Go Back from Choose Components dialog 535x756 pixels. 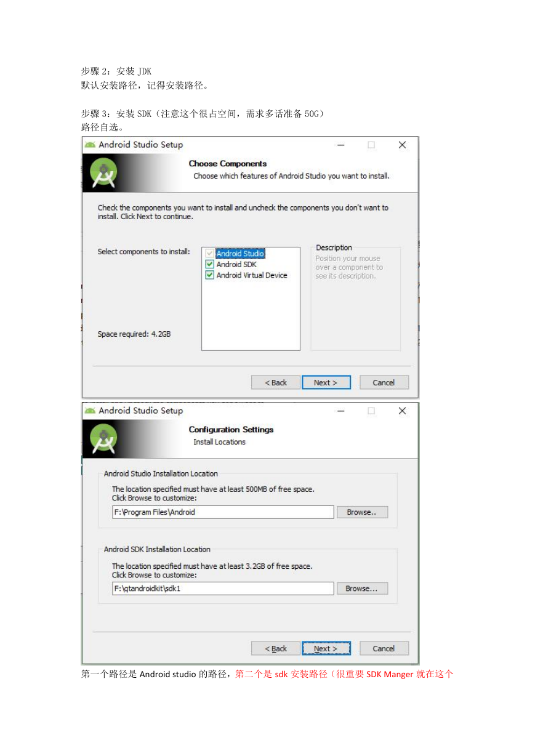tap(276, 382)
